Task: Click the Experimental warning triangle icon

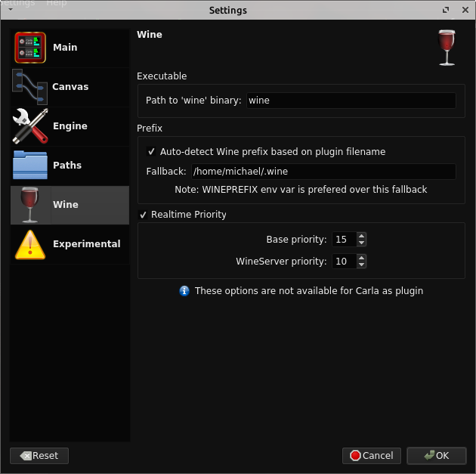Action: [30, 245]
